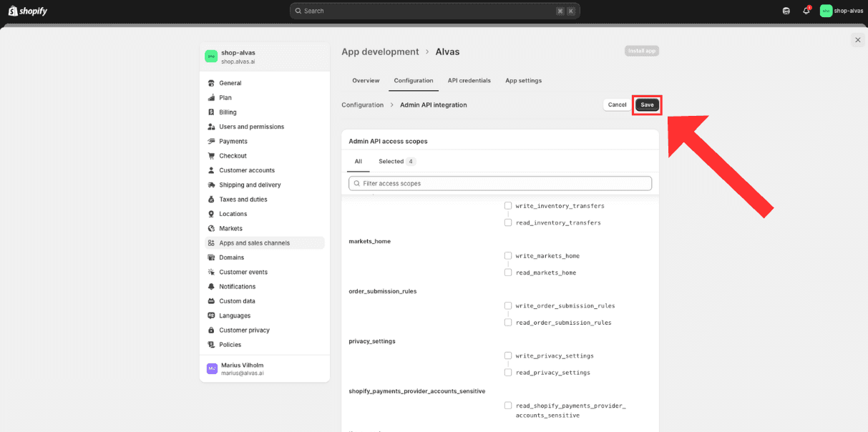Show Selected access scopes tab
Image resolution: width=868 pixels, height=432 pixels.
397,162
